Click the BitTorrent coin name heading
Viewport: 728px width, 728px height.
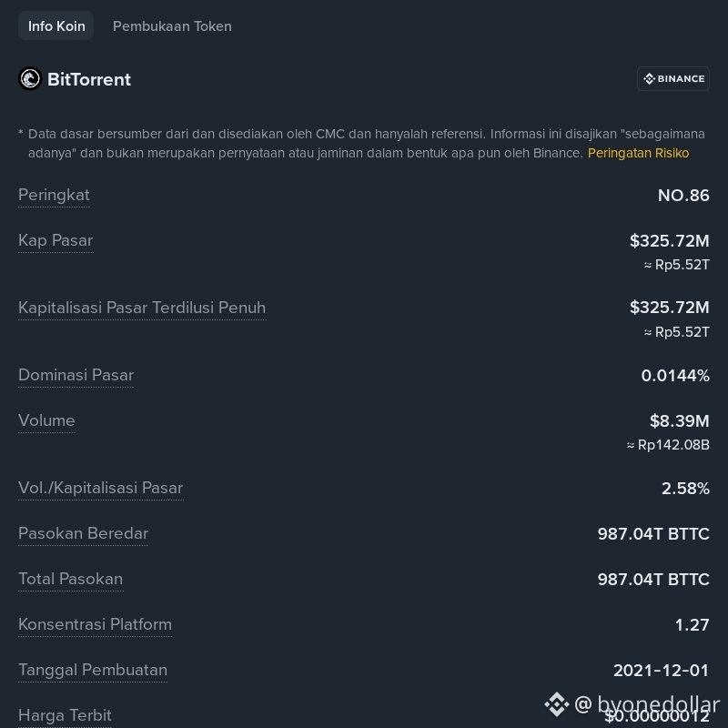(89, 79)
